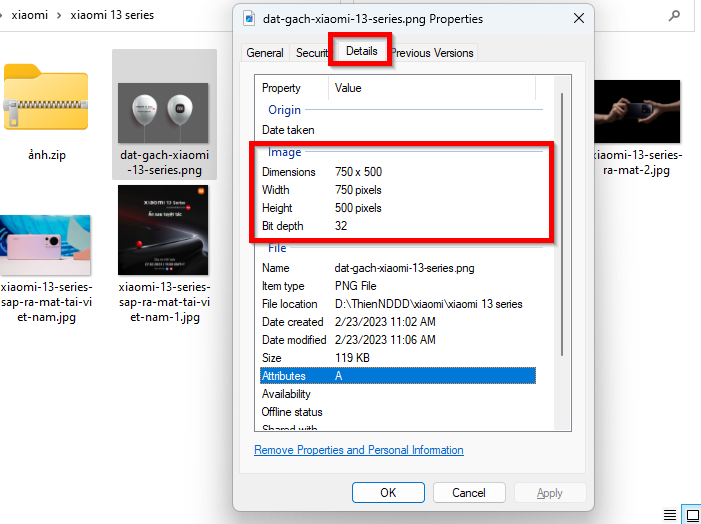The width and height of the screenshot is (701, 524).
Task: Select the highlighted Attributes row
Action: [x=398, y=376]
